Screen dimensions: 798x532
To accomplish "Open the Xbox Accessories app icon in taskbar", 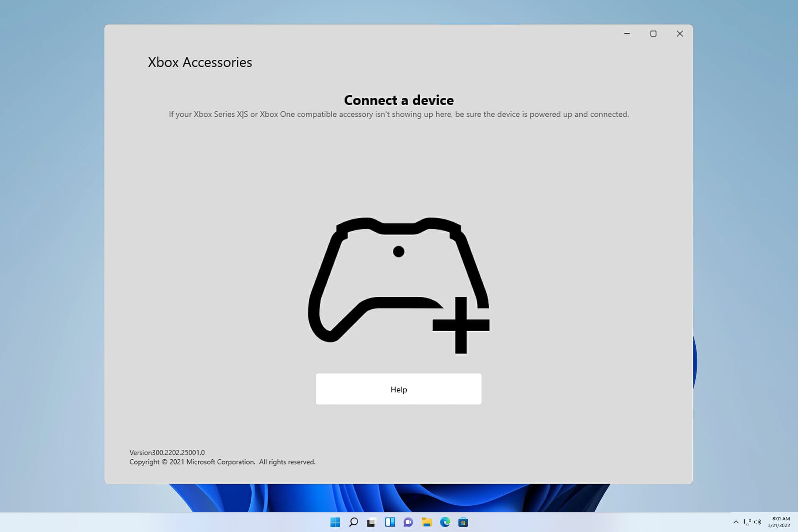I will click(x=372, y=522).
